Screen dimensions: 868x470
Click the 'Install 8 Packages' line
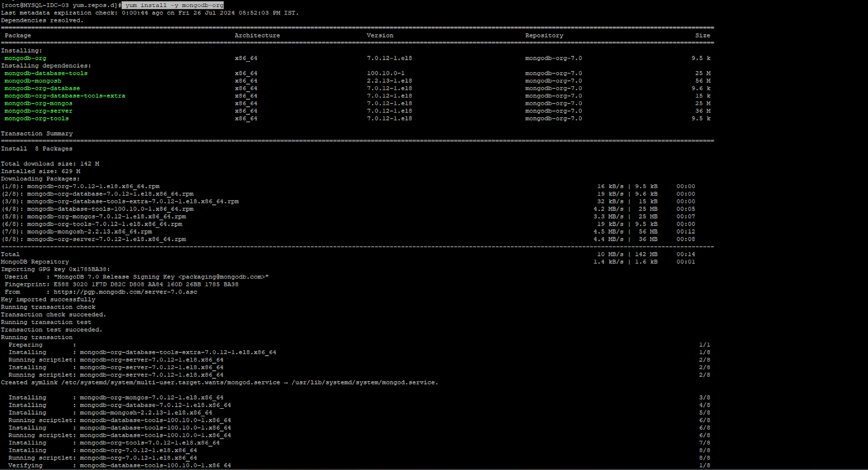tap(37, 149)
